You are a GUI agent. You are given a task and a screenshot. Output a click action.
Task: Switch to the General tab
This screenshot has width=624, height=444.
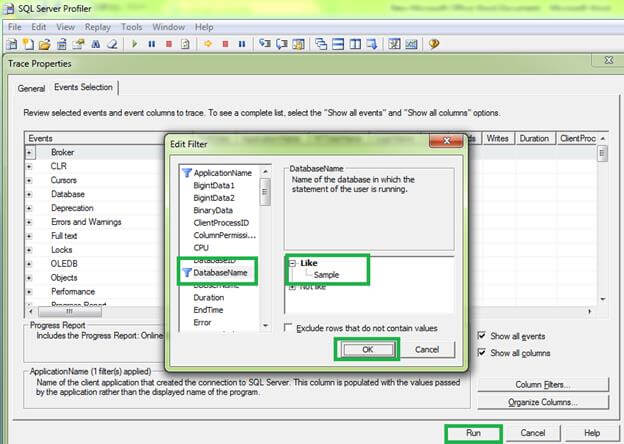click(31, 88)
